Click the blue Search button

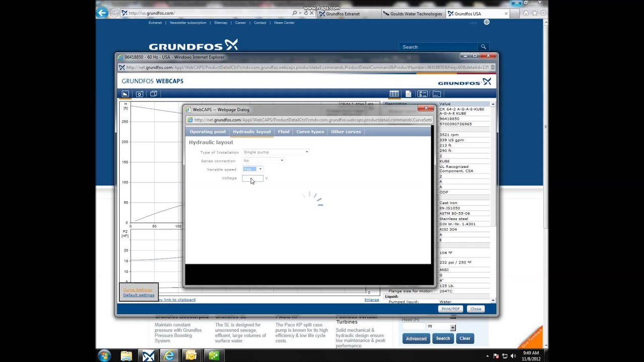[x=443, y=338]
